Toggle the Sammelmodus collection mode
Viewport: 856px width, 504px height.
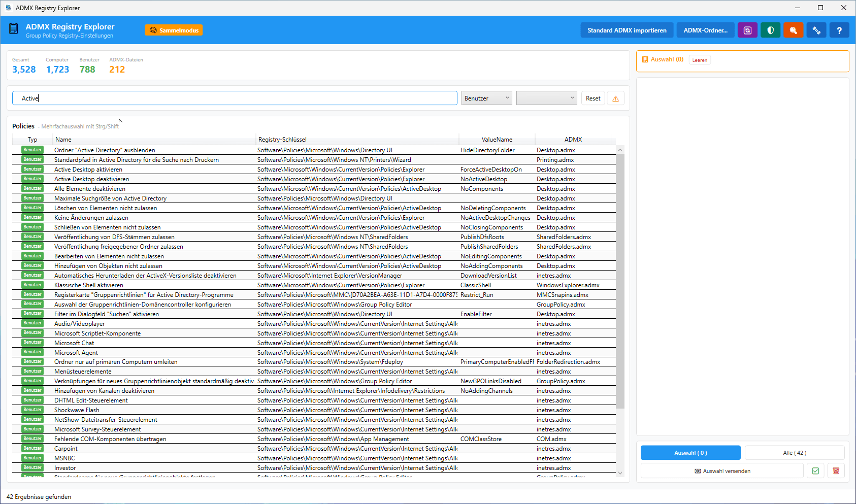tap(174, 30)
